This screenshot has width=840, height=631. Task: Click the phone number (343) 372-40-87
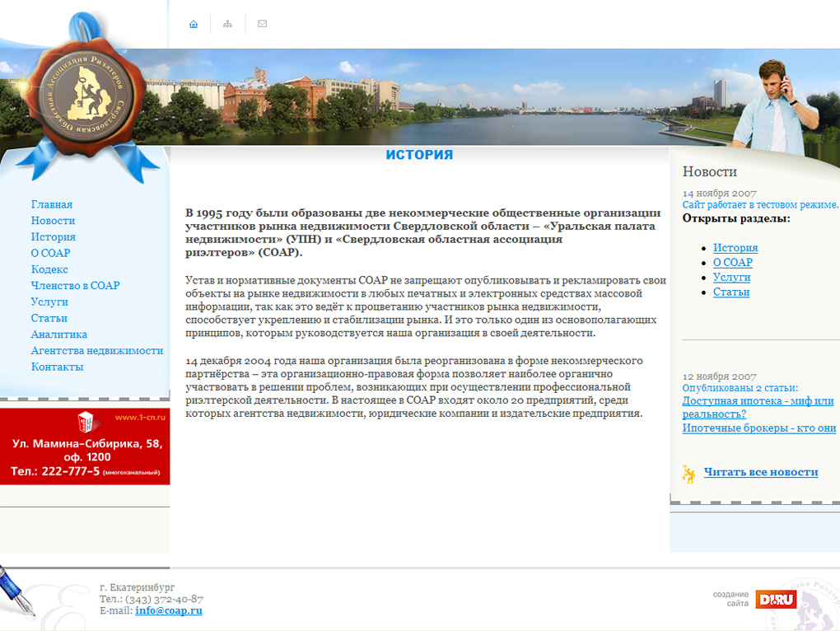(164, 599)
